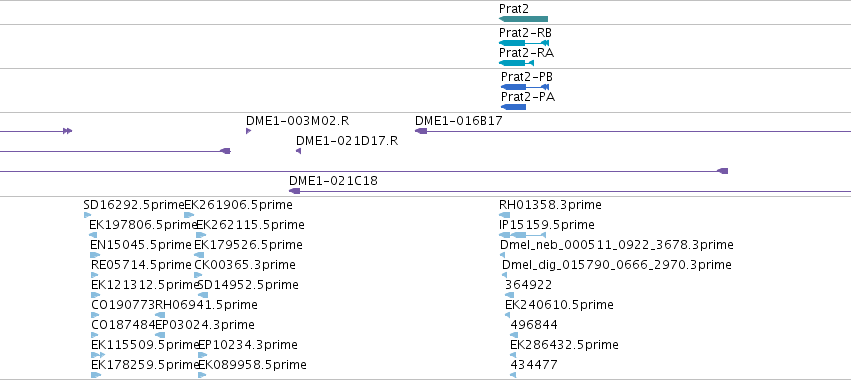Open the SD16292.5prime label
The height and width of the screenshot is (380, 851).
coord(134,205)
